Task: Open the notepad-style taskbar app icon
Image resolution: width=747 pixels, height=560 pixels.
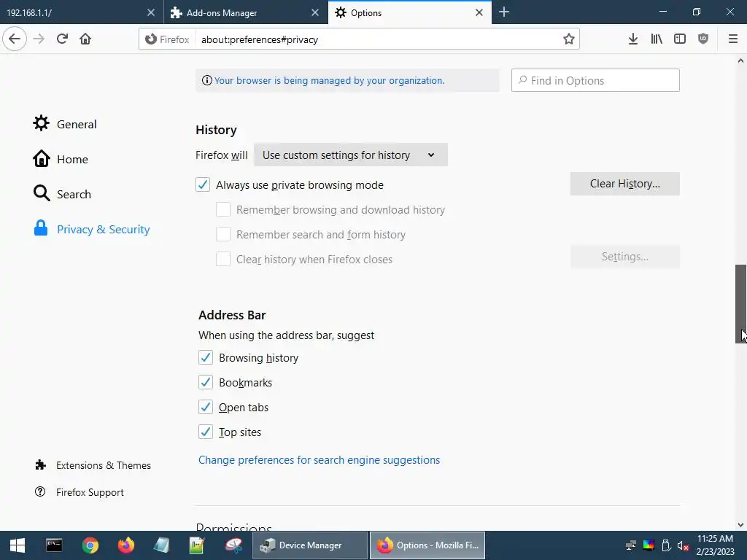Action: point(161,545)
